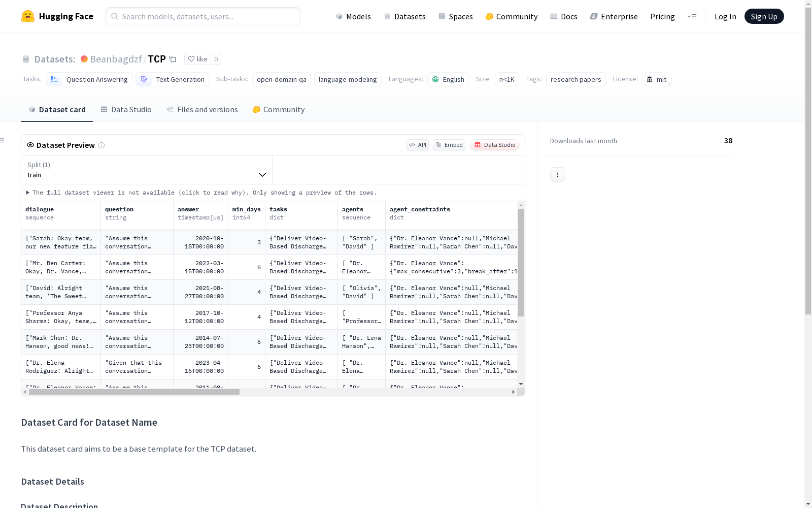Focus the search models input field
812x508 pixels.
203,16
